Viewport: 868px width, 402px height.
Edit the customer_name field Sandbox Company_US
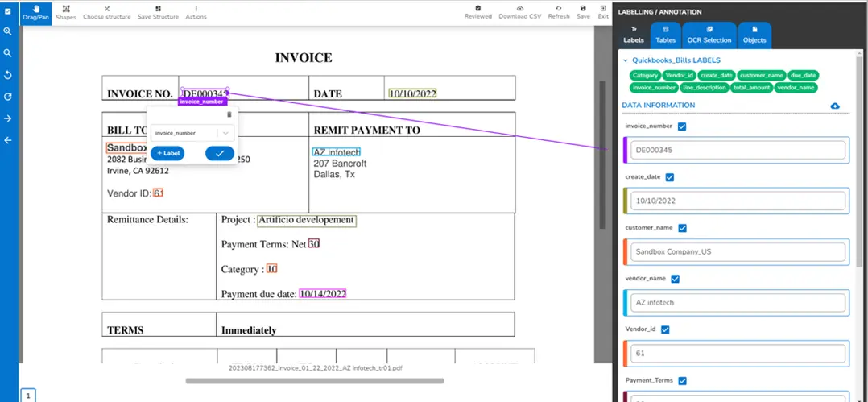738,252
